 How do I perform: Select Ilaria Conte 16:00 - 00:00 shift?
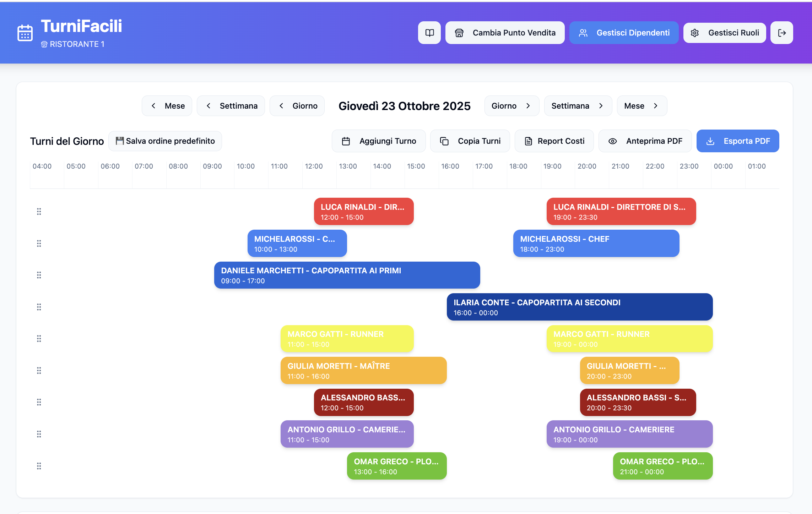coord(580,307)
